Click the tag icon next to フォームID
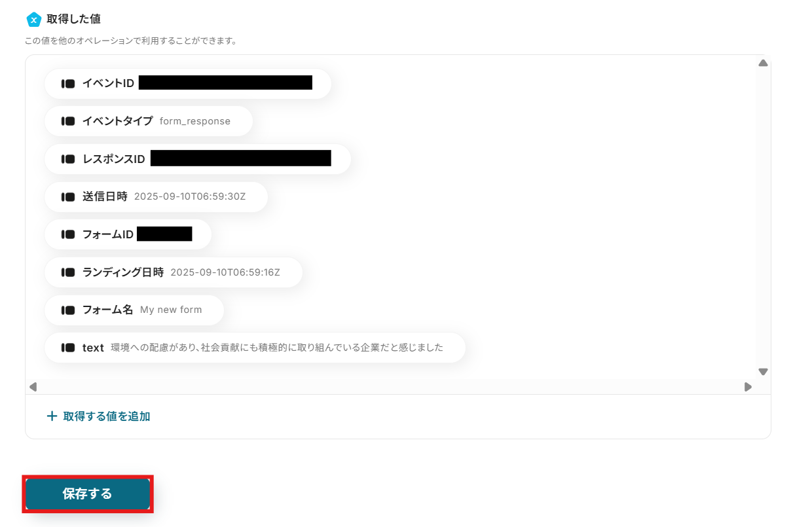Viewport: 812px width, 527px height. coord(68,234)
